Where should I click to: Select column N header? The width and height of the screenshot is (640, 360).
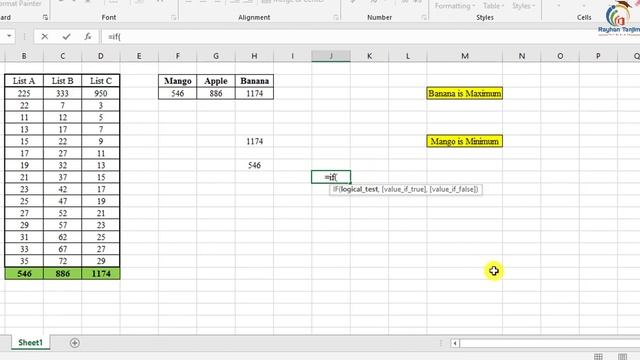coord(522,56)
